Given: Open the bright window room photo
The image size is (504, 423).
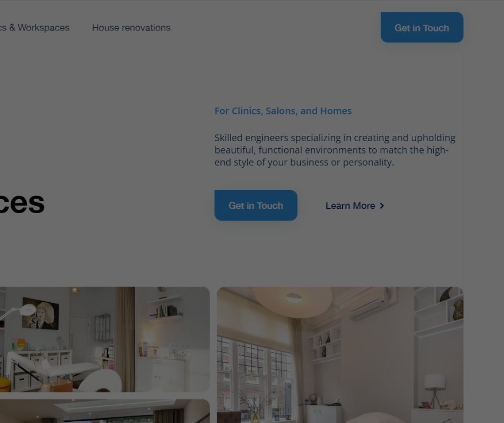Looking at the screenshot, I should tap(340, 355).
